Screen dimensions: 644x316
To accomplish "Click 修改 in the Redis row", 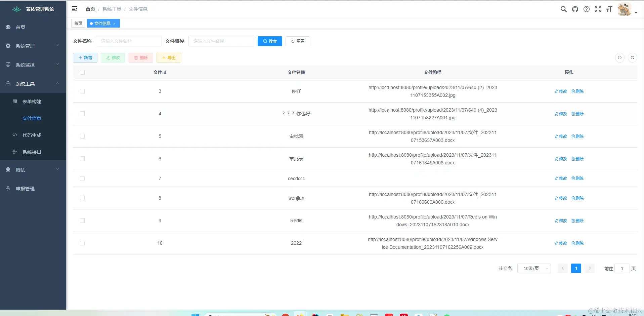I will 561,221.
